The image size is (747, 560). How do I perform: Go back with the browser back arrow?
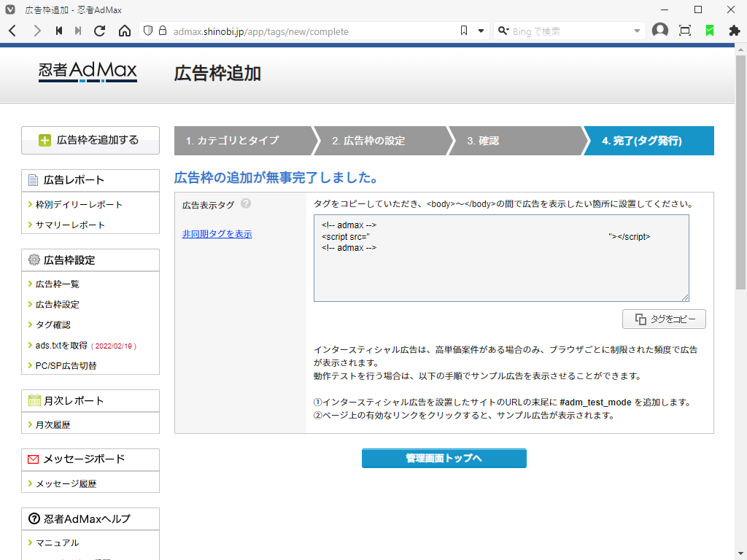pos(13,31)
